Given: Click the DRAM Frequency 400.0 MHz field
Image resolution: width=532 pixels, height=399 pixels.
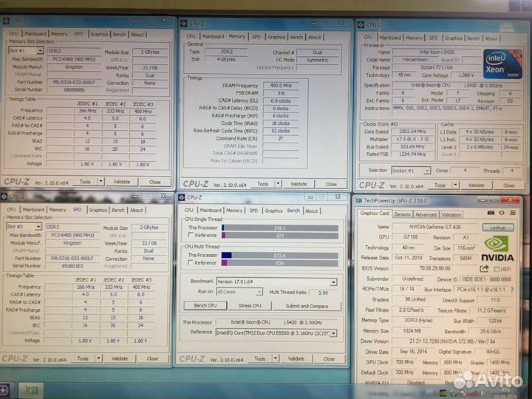Looking at the screenshot, I should [281, 85].
